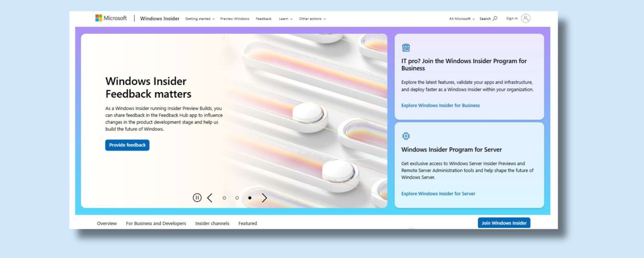Screen dimensions: 644x258
Task: Click the Microsoft logo
Action: coord(111,18)
